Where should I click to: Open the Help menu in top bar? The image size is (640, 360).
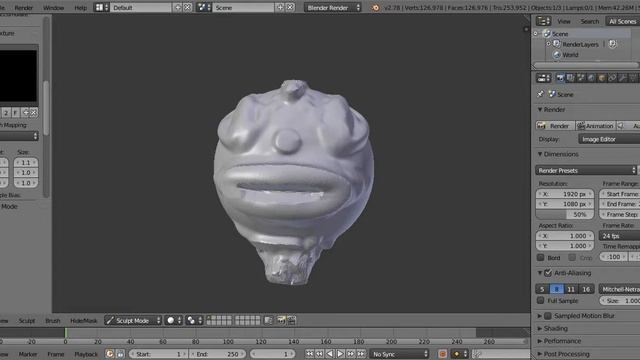click(x=80, y=7)
